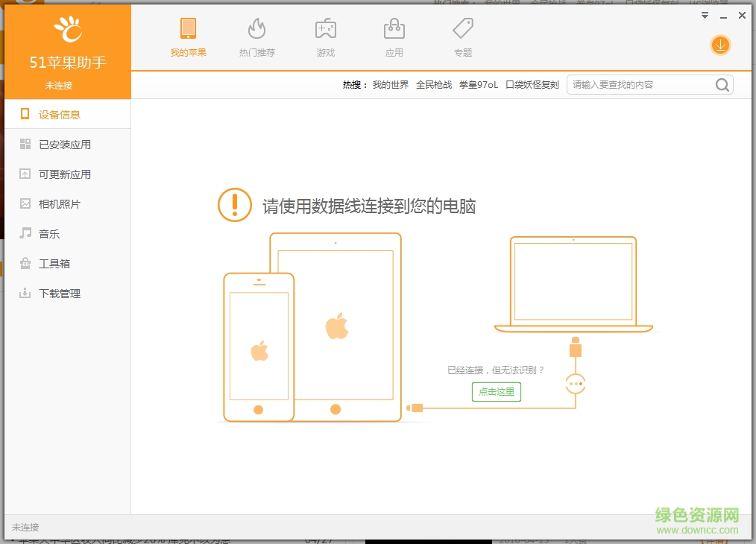
Task: Switch to the 我的苹果 tab
Action: coord(188,37)
